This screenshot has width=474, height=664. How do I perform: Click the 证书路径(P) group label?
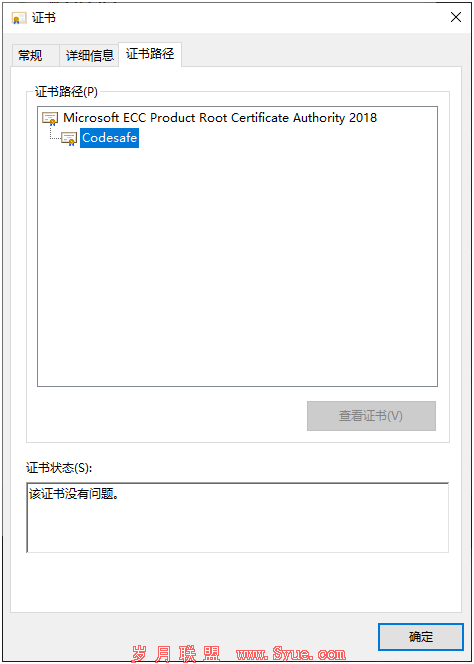66,92
